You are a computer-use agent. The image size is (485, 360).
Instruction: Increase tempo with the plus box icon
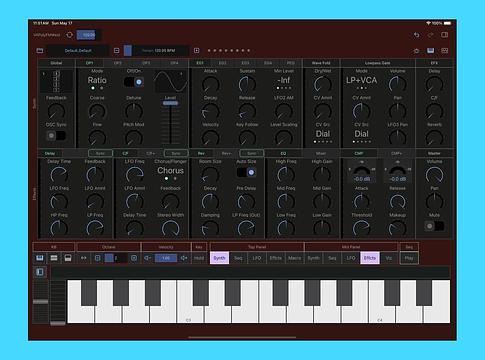[x=197, y=51]
